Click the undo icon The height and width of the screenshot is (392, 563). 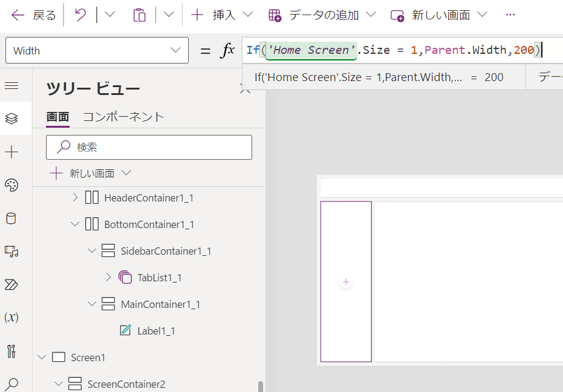click(x=80, y=15)
